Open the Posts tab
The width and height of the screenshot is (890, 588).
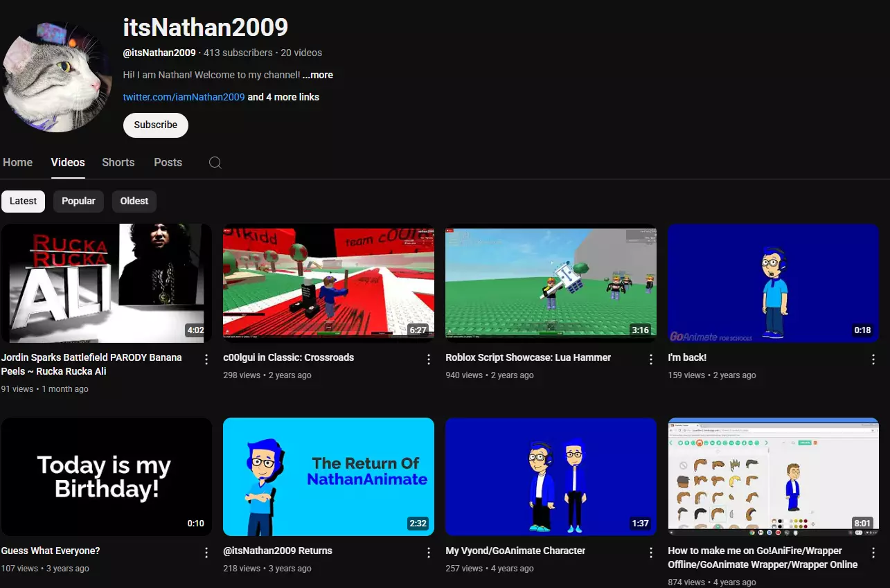click(x=168, y=162)
